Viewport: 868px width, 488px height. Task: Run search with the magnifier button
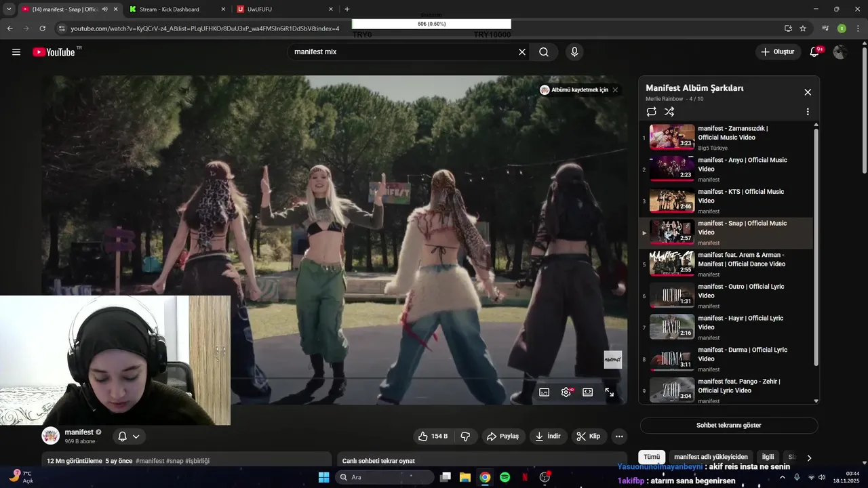pos(544,52)
